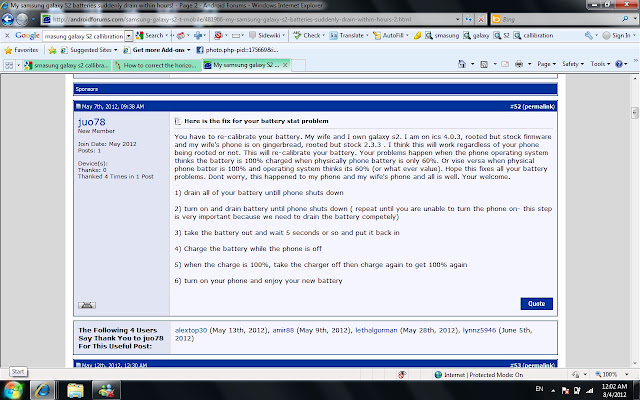Find the word 'calibration' on the page
Image resolution: width=640 pixels, height=400 pixels.
point(533,36)
